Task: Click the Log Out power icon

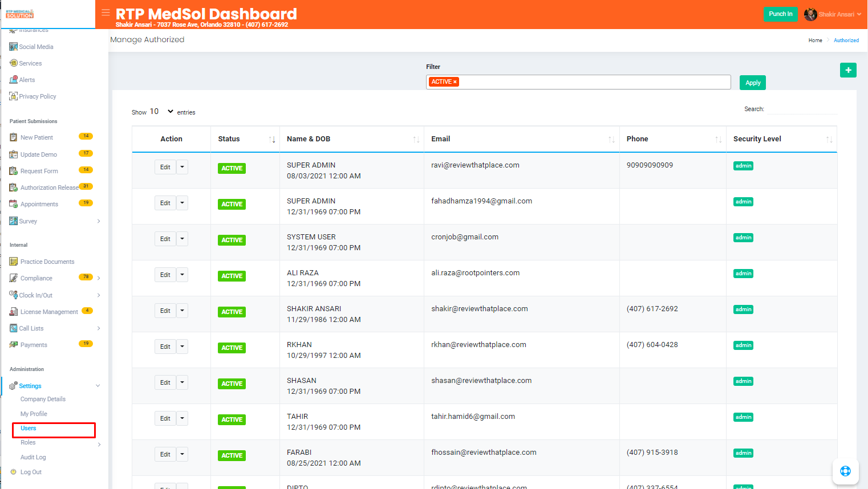Action: pos(14,472)
